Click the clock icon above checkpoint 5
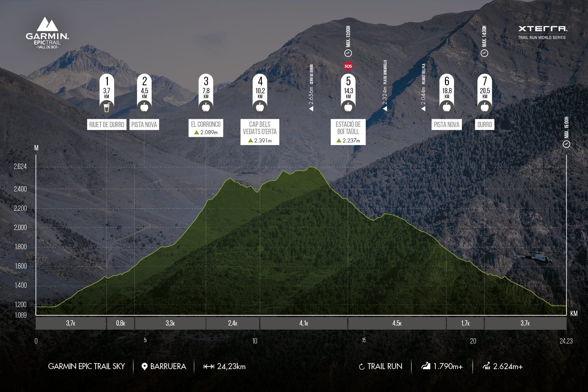The width and height of the screenshot is (588, 392). [x=348, y=53]
